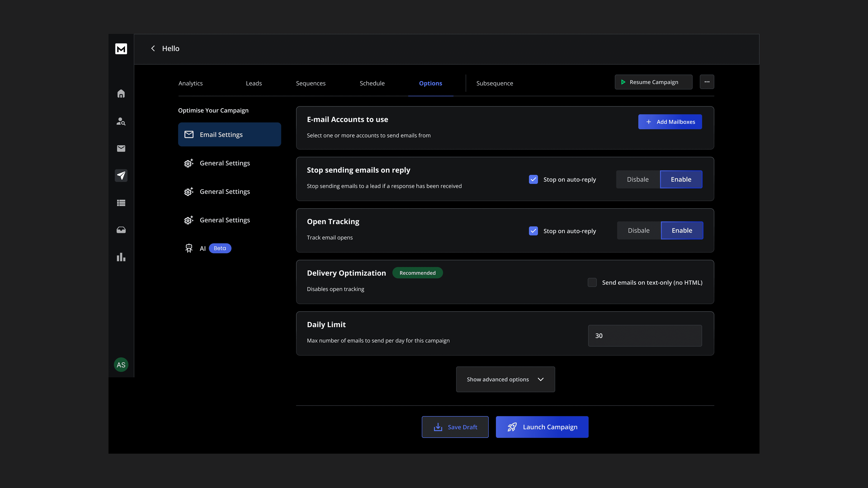Viewport: 868px width, 488px height.
Task: Click the Daily Limit input field
Action: tap(645, 336)
